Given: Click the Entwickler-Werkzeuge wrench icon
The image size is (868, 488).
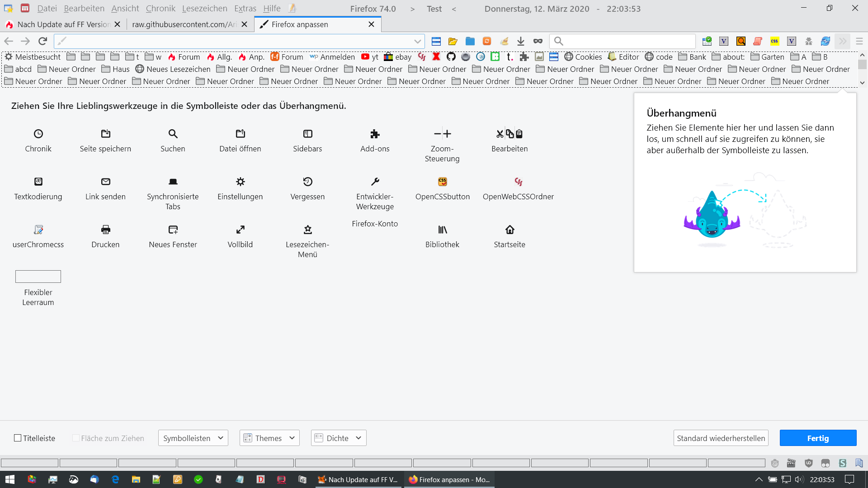Looking at the screenshot, I should click(x=375, y=182).
